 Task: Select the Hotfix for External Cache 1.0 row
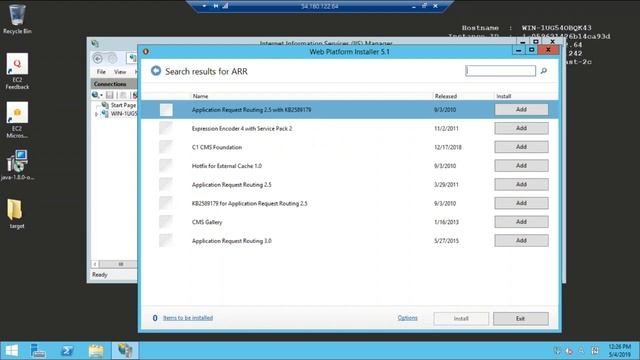pos(350,166)
